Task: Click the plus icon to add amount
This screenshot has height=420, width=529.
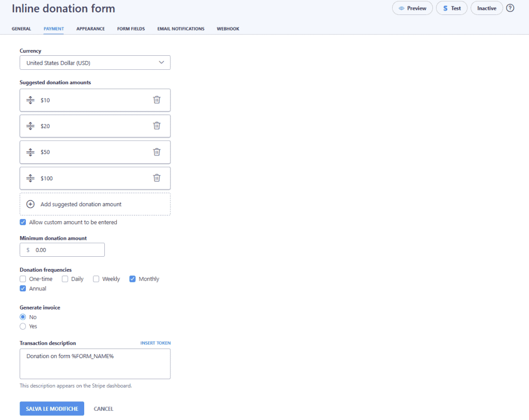Action: click(30, 204)
